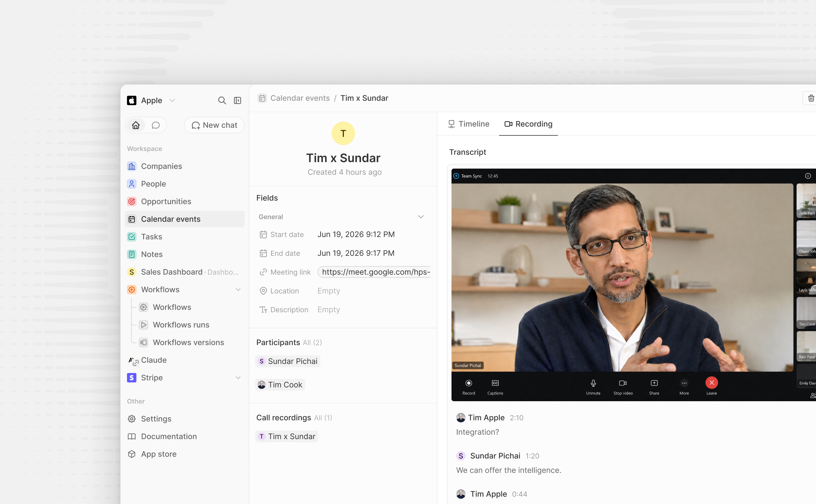Switch to the Timeline tab
Screen dimensions: 816x504
click(x=468, y=124)
